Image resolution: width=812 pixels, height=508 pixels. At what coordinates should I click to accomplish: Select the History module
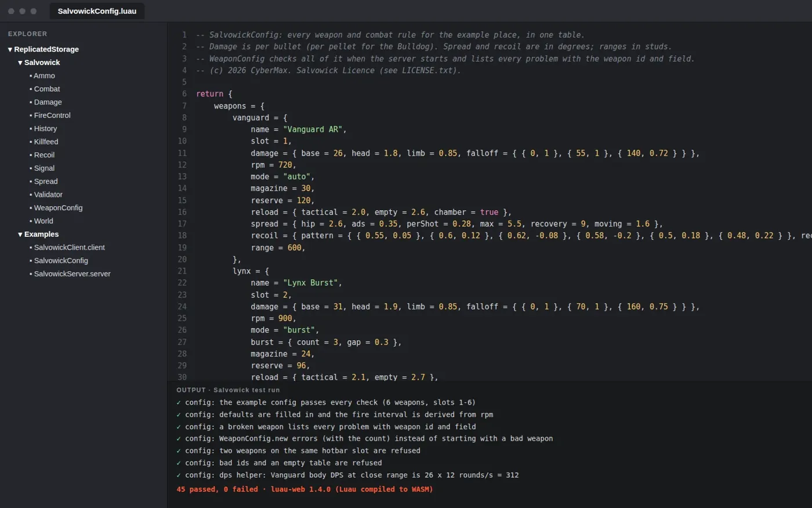(45, 129)
